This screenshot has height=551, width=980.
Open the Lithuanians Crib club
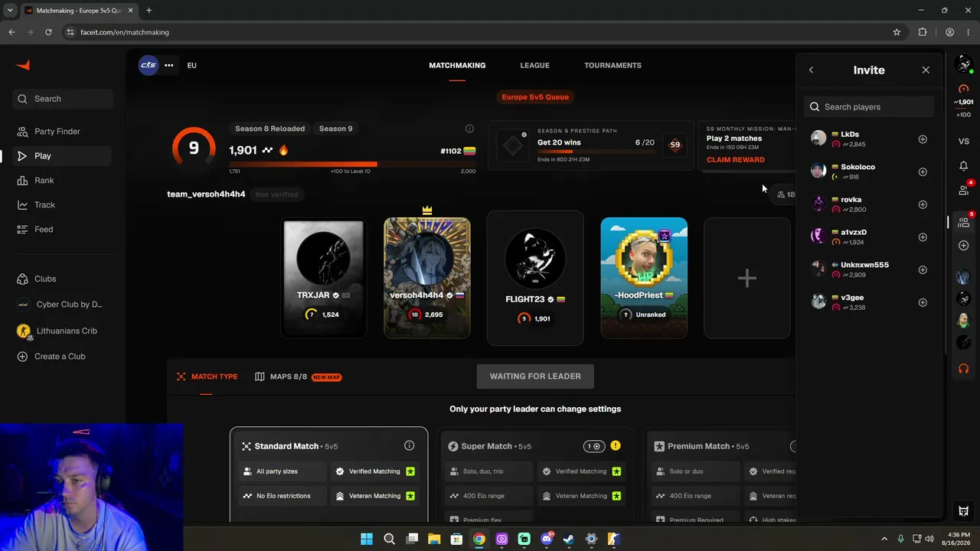click(62, 331)
